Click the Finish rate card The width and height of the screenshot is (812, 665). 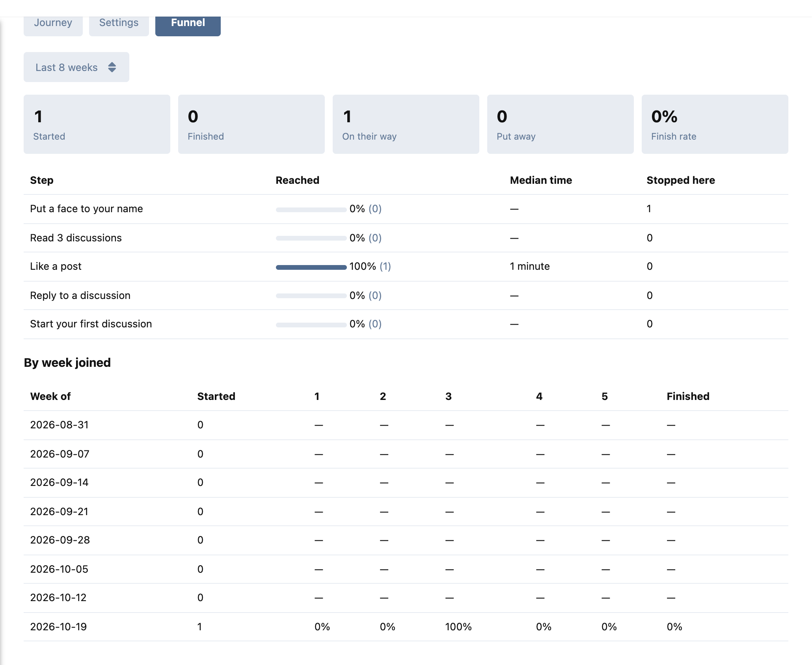[715, 124]
